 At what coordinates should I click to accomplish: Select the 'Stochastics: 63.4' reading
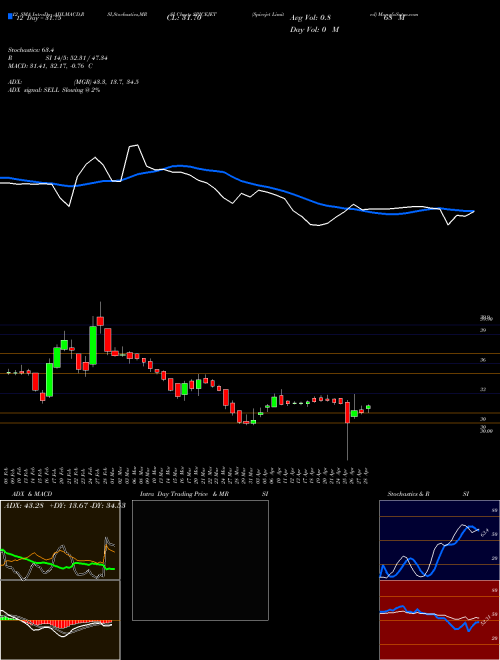pyautogui.click(x=29, y=51)
